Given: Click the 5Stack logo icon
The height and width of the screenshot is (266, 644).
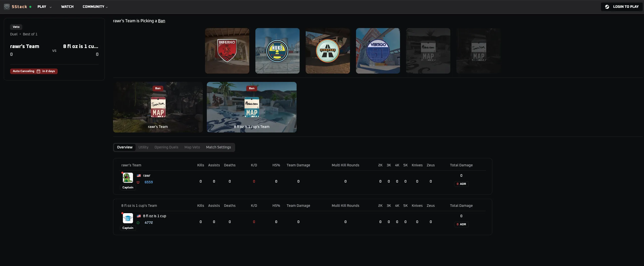Looking at the screenshot, I should 7,7.
